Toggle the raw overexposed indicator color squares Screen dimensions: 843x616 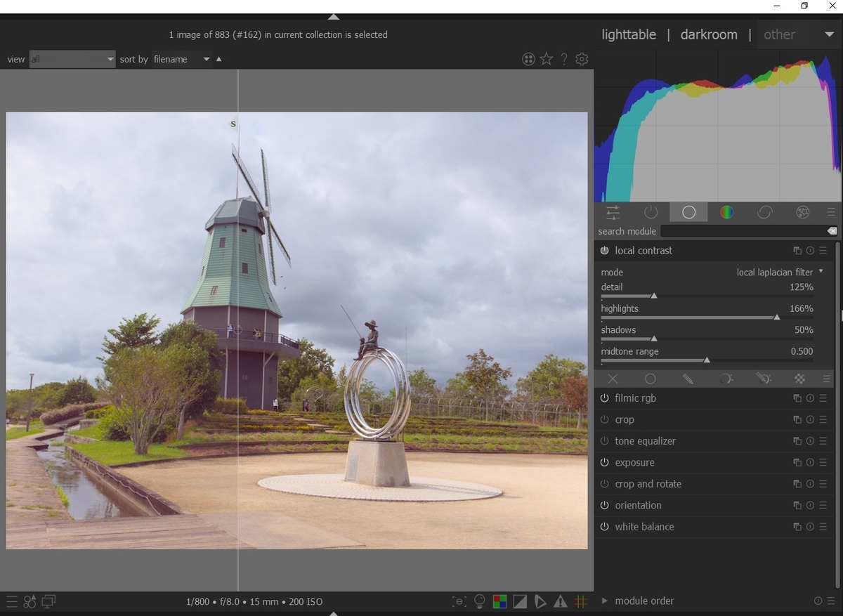click(499, 601)
